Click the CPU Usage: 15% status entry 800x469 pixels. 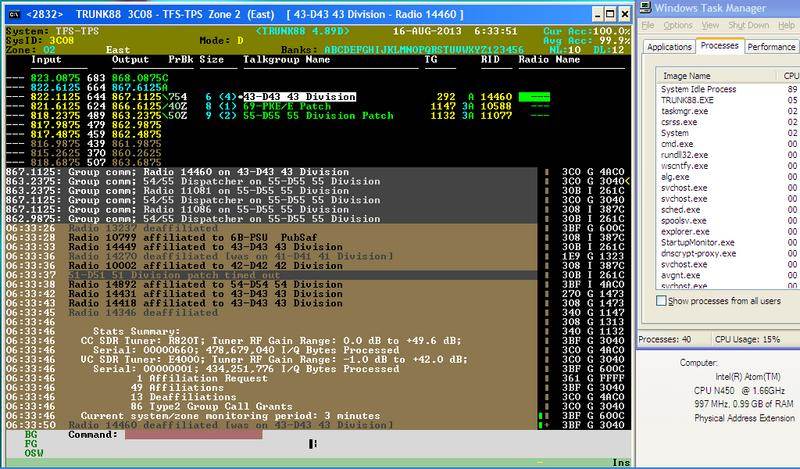747,339
